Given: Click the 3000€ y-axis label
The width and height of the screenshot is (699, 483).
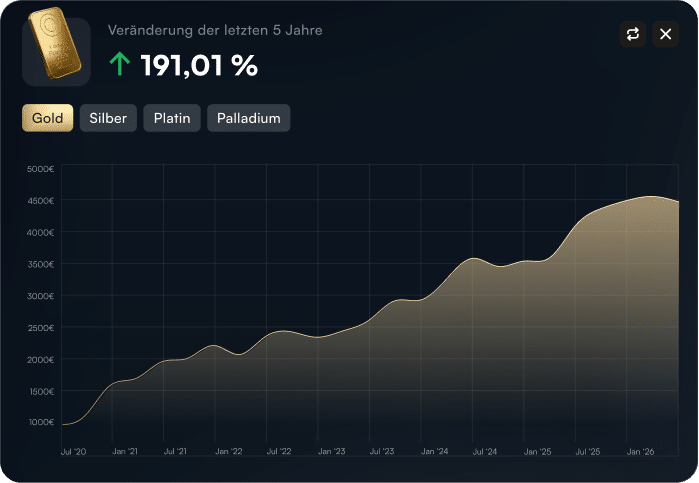Looking at the screenshot, I should pyautogui.click(x=41, y=296).
